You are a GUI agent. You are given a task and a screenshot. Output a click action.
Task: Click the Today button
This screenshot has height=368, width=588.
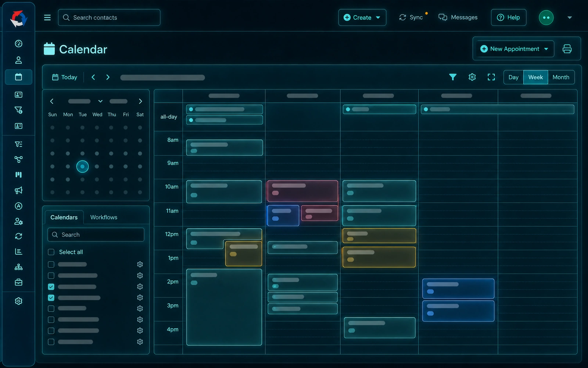tap(65, 77)
